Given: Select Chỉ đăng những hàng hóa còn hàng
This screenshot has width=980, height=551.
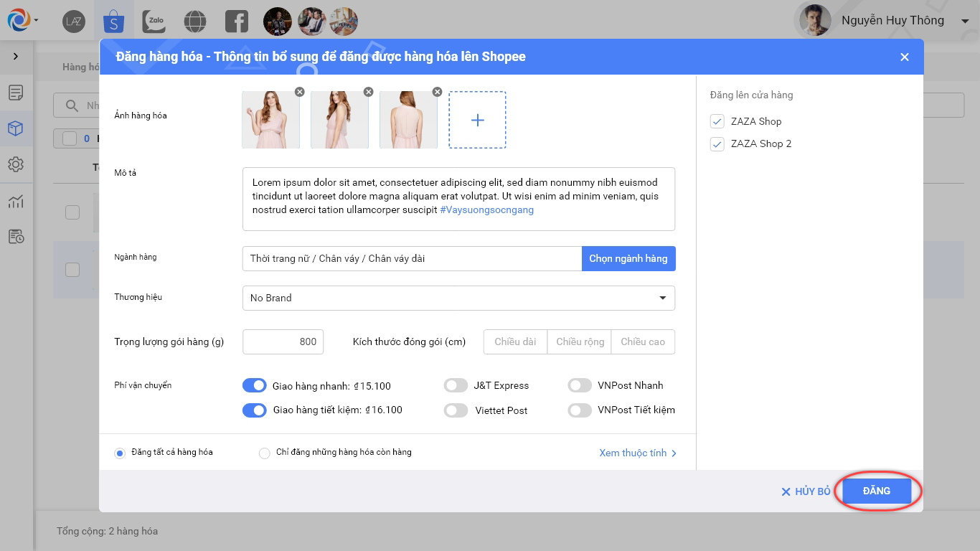Looking at the screenshot, I should click(264, 453).
